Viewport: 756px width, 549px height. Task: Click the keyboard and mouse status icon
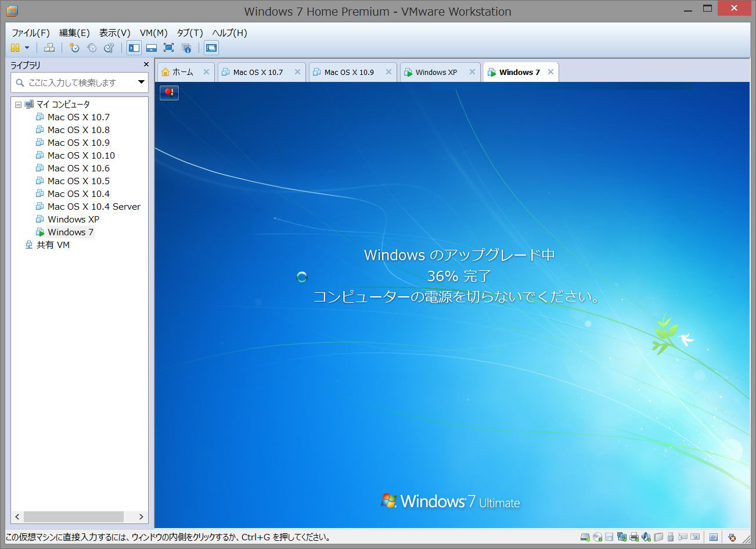click(683, 537)
